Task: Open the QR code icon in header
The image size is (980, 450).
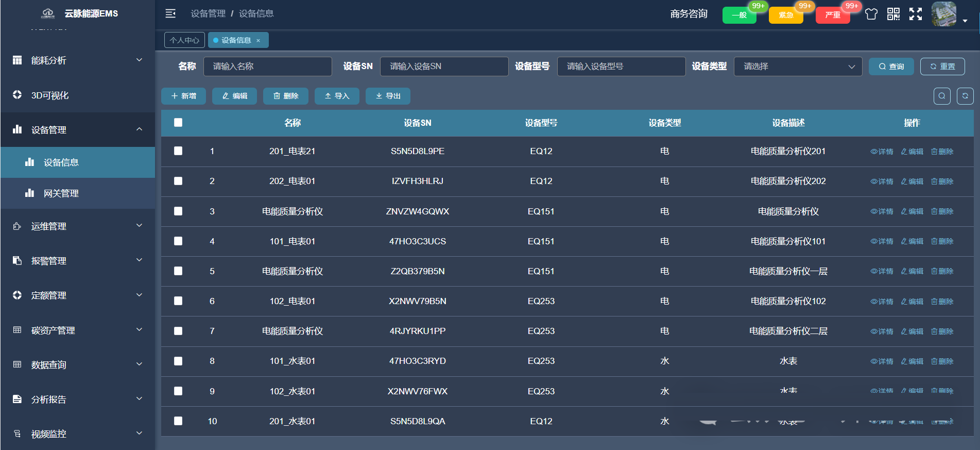Action: (x=893, y=14)
